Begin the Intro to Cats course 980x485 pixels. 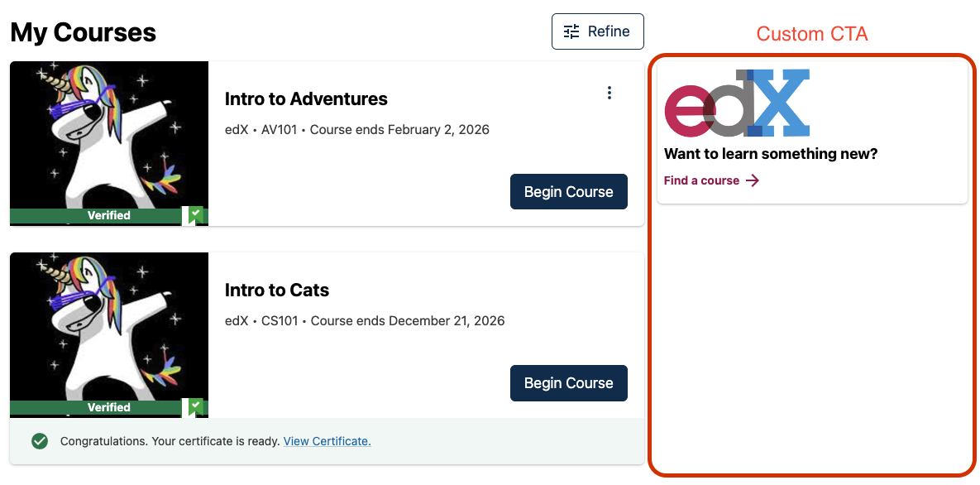(568, 383)
